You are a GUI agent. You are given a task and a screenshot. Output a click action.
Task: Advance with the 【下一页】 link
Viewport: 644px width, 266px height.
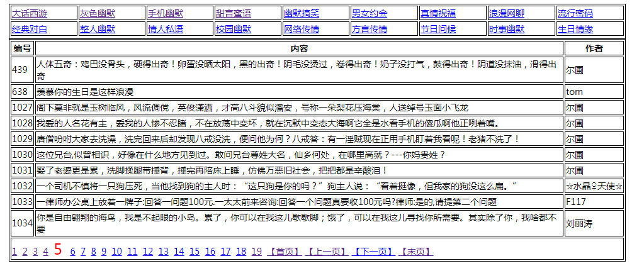[x=373, y=252]
